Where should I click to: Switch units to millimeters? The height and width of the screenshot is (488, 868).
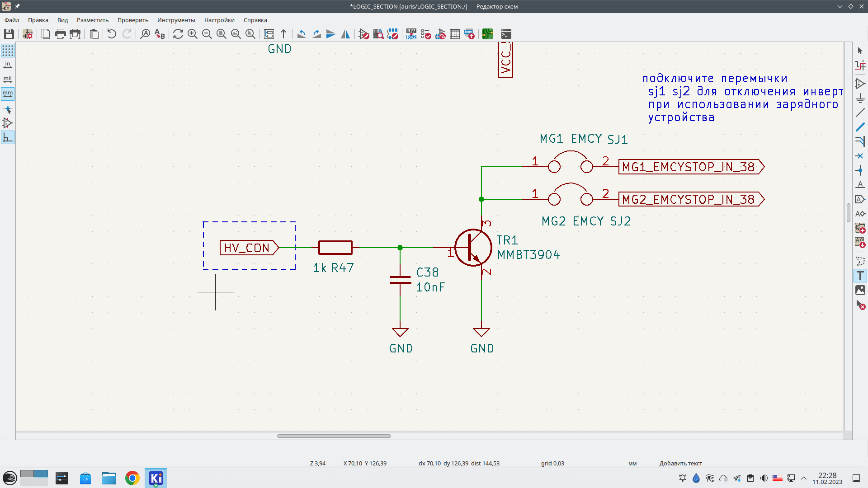(8, 94)
